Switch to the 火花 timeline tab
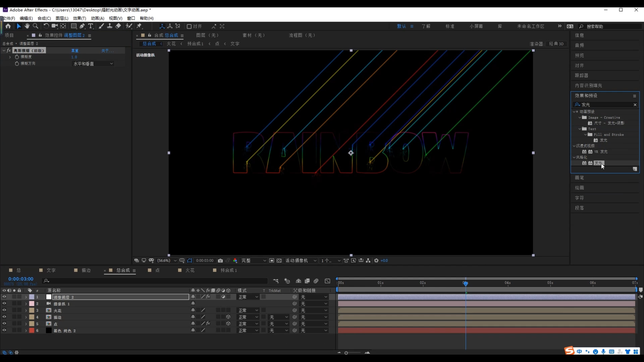Screen dimensions: 644x362 click(x=190, y=270)
